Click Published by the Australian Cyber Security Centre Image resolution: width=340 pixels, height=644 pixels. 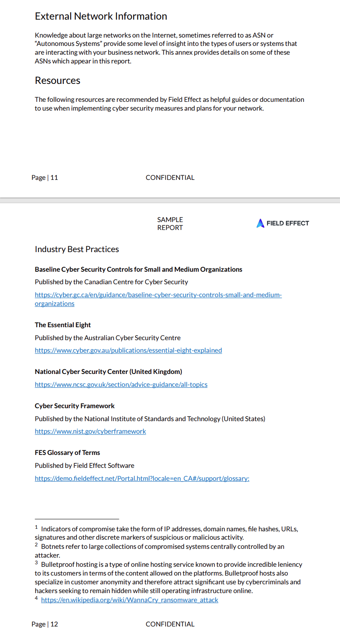point(108,338)
